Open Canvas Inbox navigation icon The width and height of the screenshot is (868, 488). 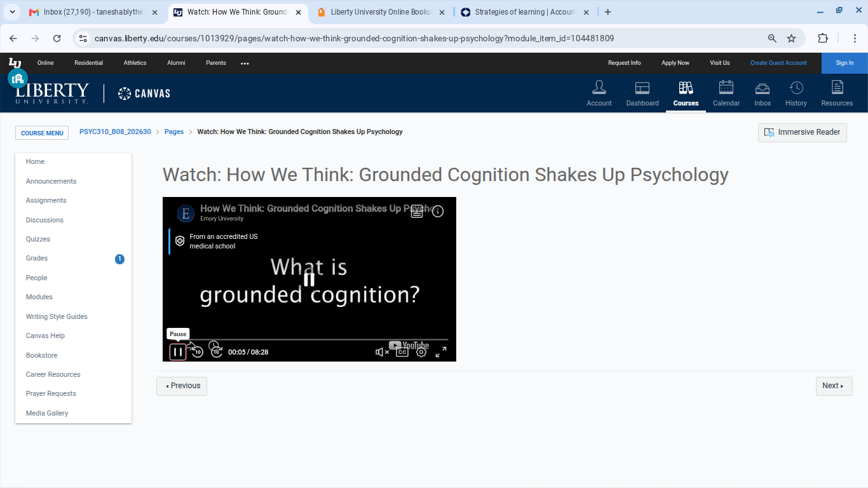point(763,93)
